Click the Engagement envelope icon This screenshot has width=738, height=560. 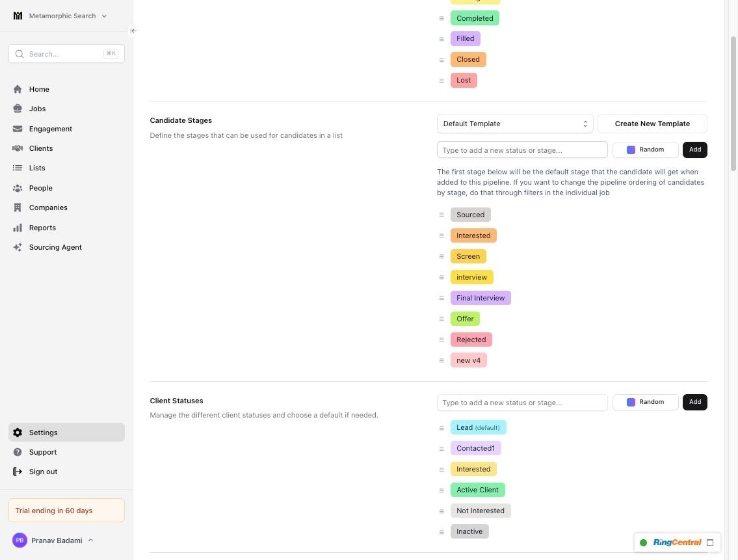(x=18, y=129)
